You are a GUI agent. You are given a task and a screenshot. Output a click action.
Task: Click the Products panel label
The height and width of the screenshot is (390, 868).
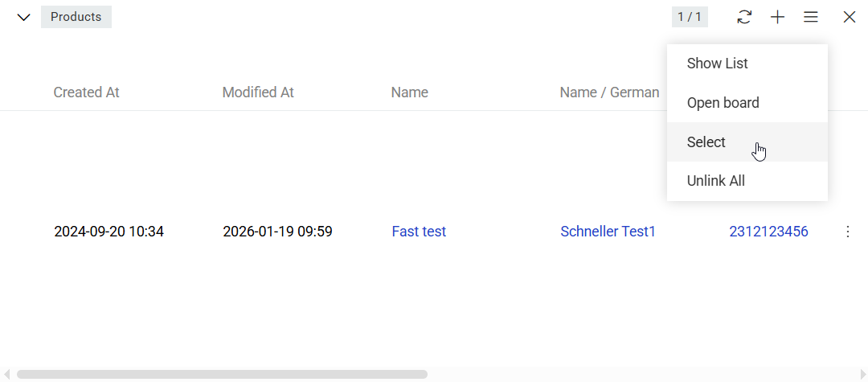(x=76, y=17)
